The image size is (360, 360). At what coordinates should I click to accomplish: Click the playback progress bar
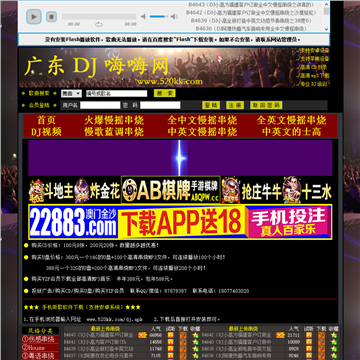(x=99, y=16)
